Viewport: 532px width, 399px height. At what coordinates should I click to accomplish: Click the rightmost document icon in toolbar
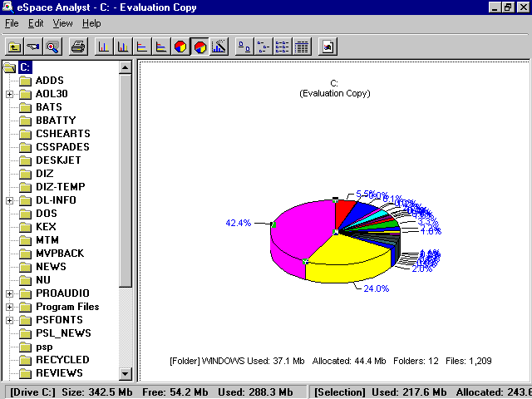(x=328, y=47)
